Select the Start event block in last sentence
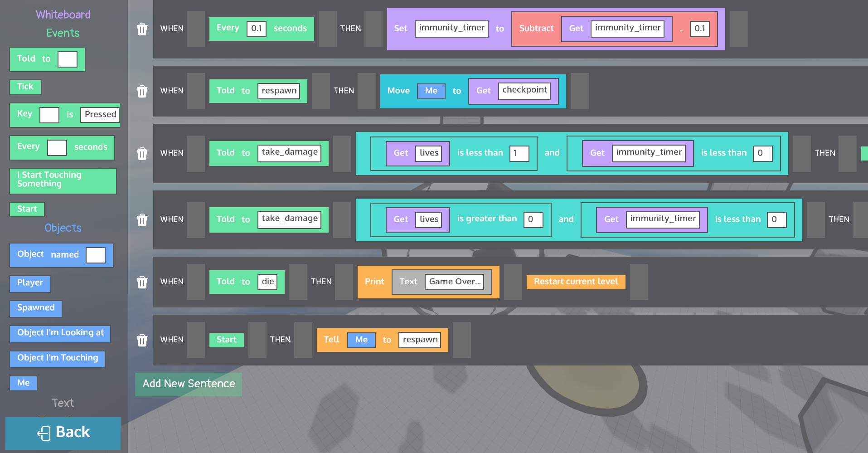 (226, 340)
